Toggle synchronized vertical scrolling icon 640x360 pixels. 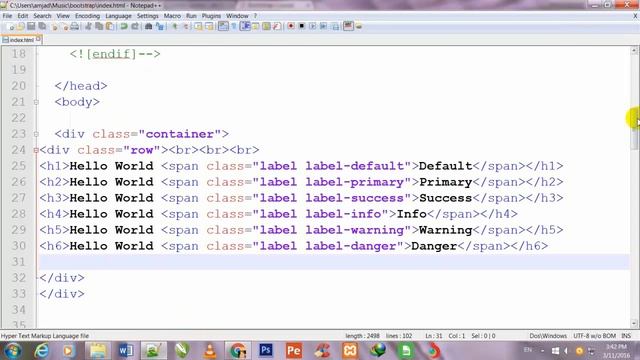tap(198, 27)
